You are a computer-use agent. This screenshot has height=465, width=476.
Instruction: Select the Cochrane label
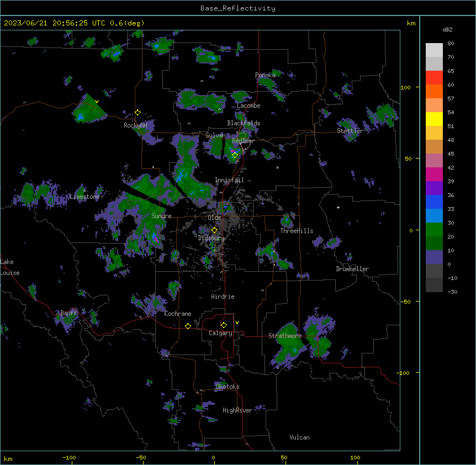(178, 314)
